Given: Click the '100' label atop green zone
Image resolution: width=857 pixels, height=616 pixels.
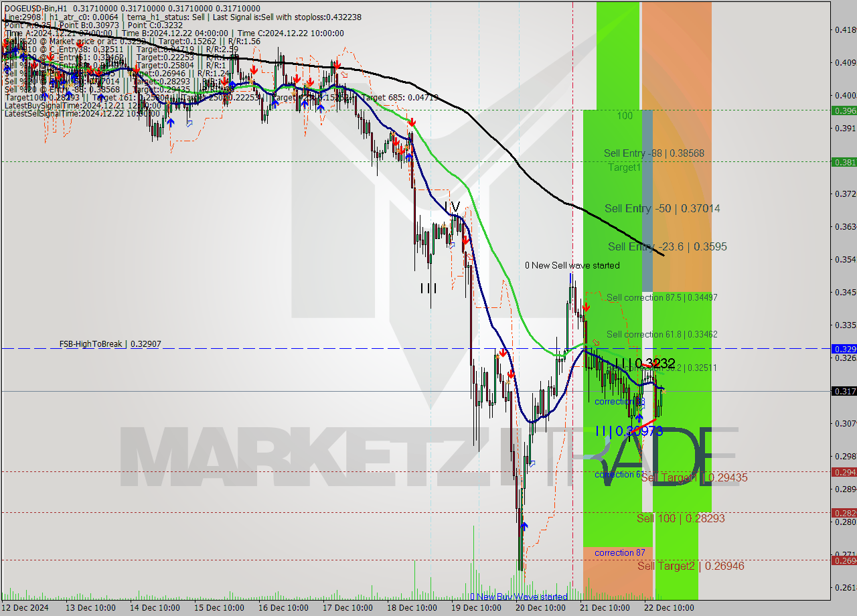Looking at the screenshot, I should point(624,116).
